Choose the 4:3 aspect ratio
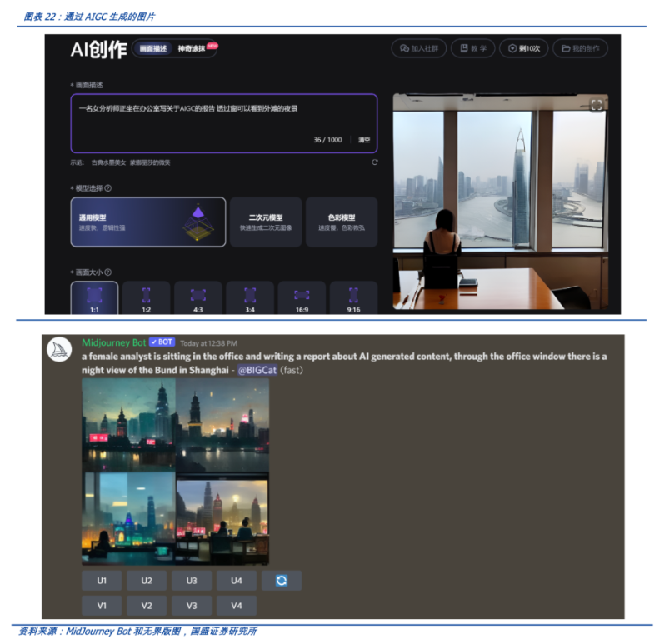The width and height of the screenshot is (670, 644). click(198, 298)
